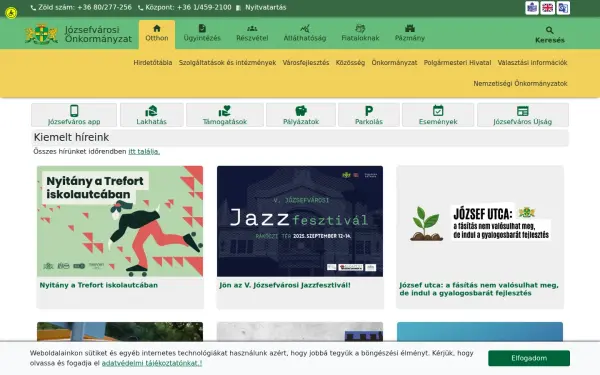This screenshot has height=375, width=600.
Task: Open Nemzetiségi Önkormányzatok submenu item
Action: (520, 83)
